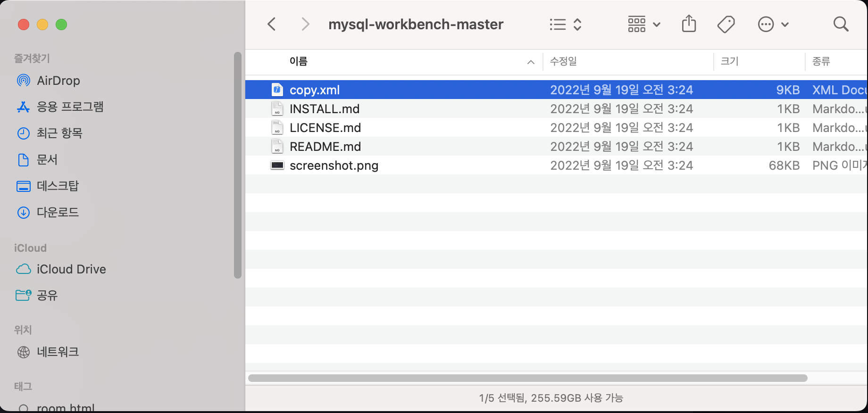Click the 9KB size of copy.xml
Image resolution: width=868 pixels, height=413 pixels.
point(788,90)
